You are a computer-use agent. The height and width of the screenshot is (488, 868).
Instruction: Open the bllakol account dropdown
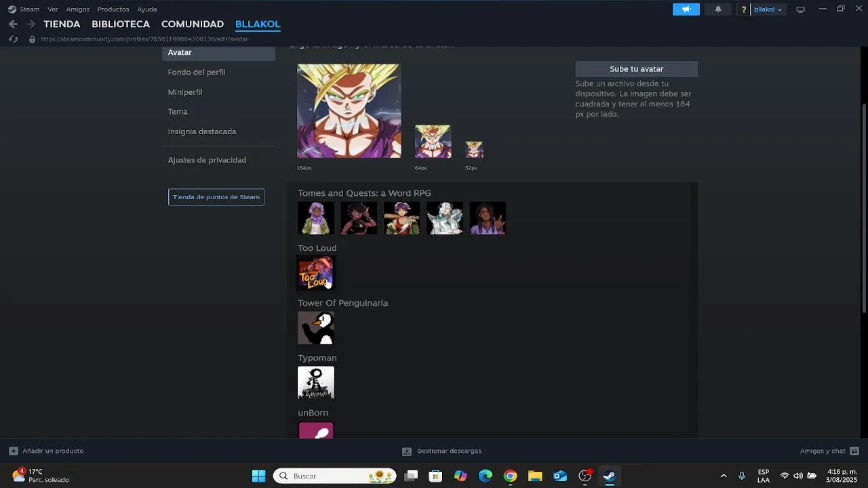768,9
